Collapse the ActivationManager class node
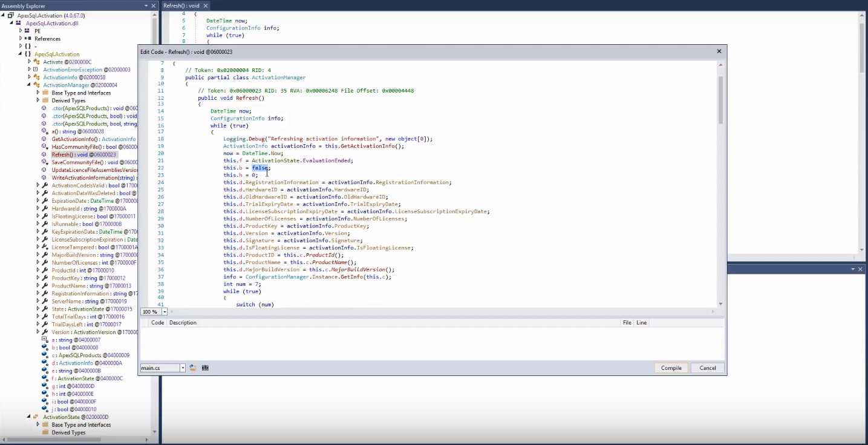The height and width of the screenshot is (445, 868). point(29,85)
